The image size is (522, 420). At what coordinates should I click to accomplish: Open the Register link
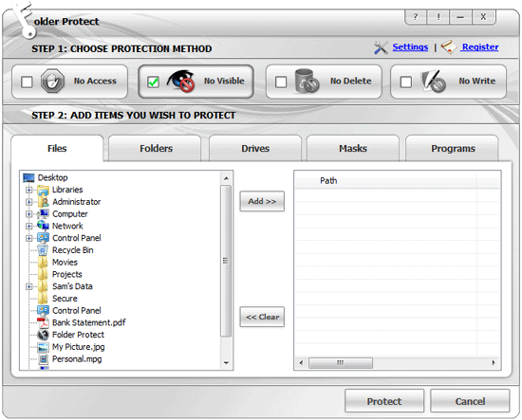pyautogui.click(x=480, y=47)
